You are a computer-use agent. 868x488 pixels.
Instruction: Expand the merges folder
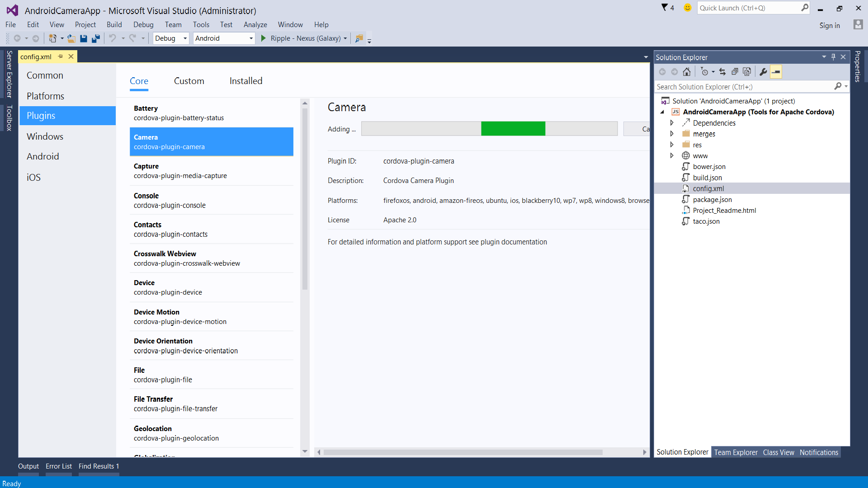672,134
